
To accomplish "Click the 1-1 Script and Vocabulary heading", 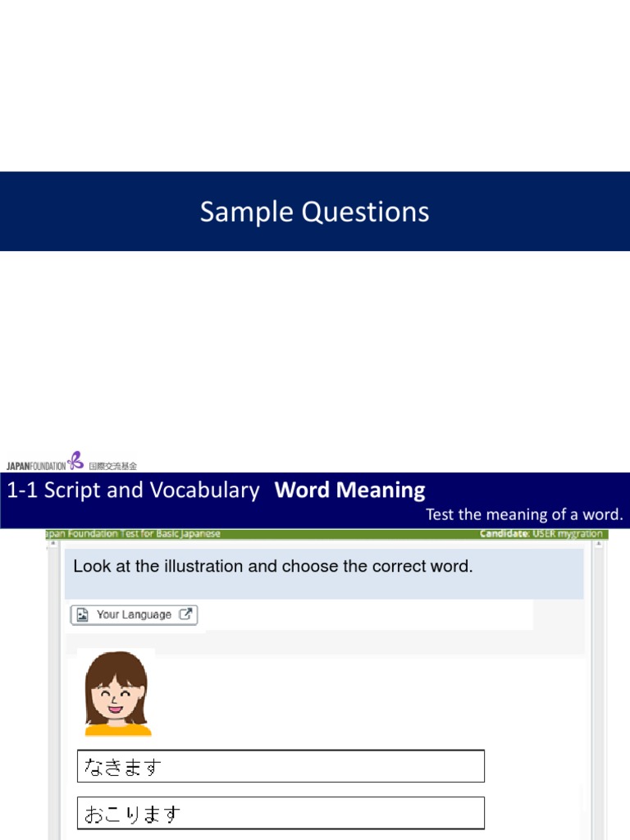I will point(133,491).
